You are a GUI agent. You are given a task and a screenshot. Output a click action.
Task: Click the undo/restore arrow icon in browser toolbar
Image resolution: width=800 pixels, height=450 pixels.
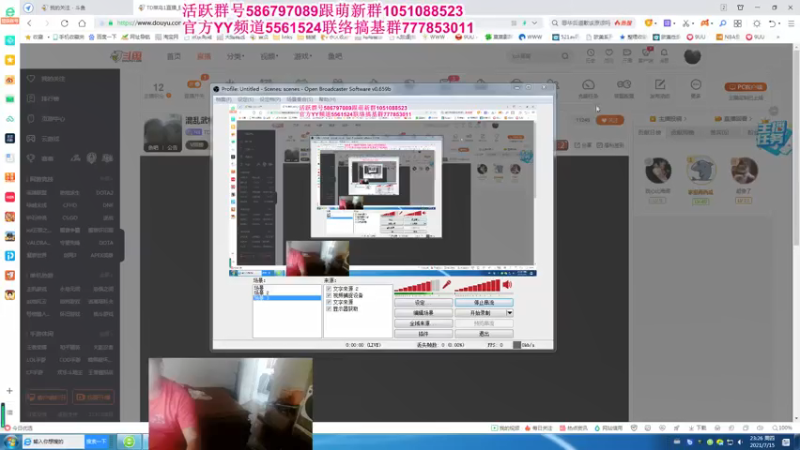(772, 23)
